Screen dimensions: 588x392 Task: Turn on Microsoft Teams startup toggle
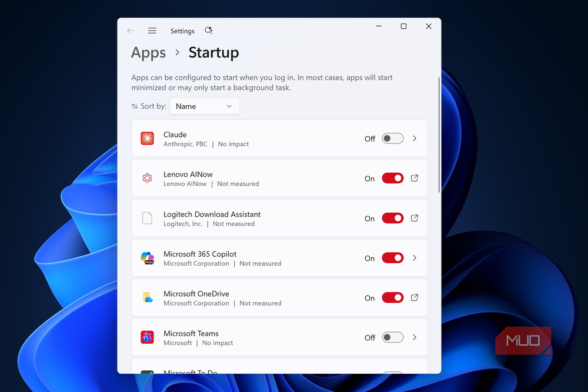click(393, 337)
